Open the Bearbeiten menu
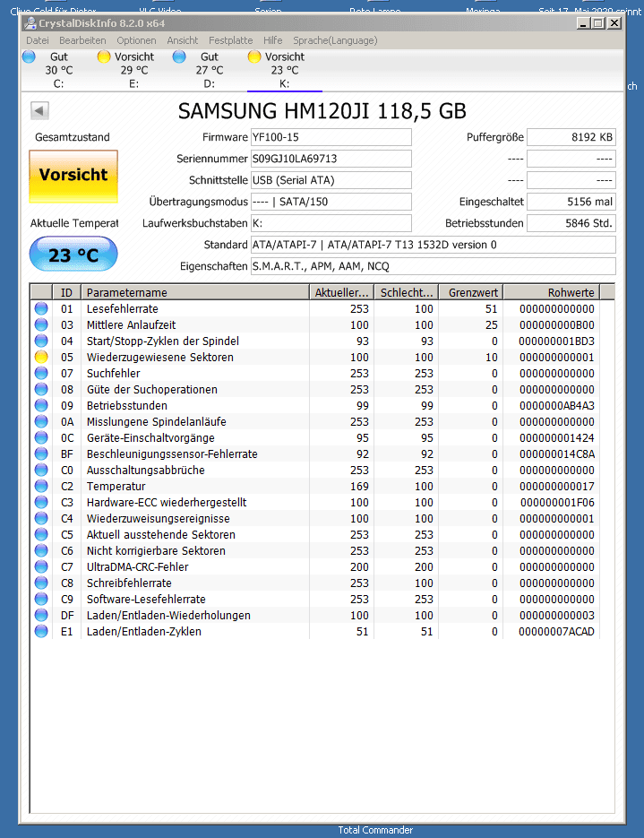The width and height of the screenshot is (644, 838). point(82,40)
